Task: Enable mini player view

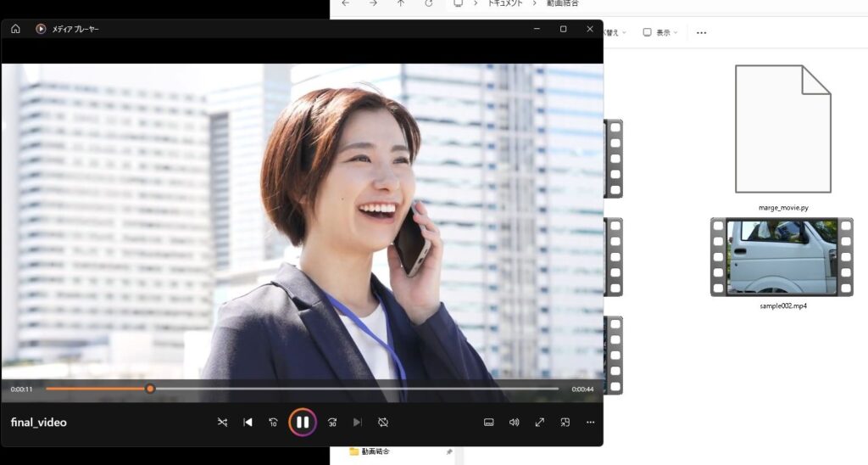Action: pos(565,422)
